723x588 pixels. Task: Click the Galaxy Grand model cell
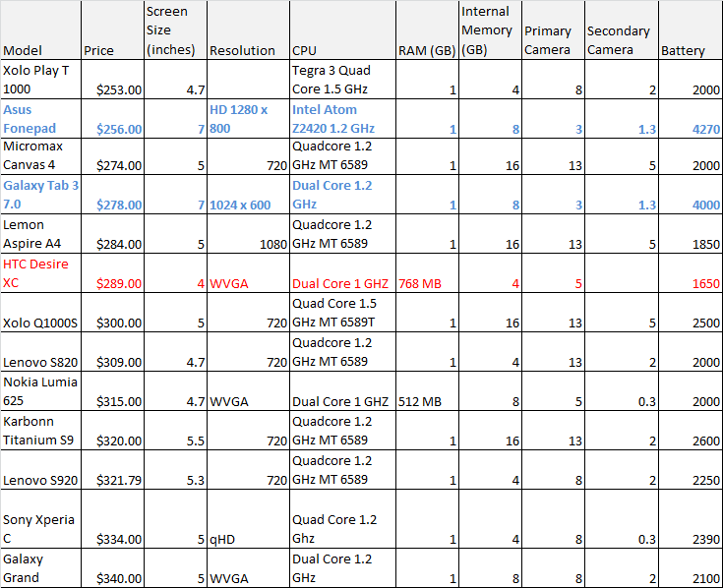(40, 567)
